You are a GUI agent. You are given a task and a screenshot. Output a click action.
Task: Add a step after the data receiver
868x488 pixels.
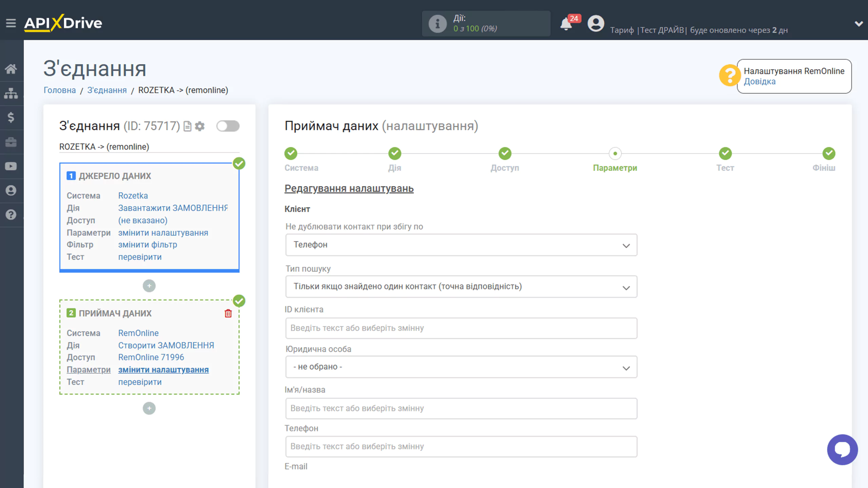(149, 408)
